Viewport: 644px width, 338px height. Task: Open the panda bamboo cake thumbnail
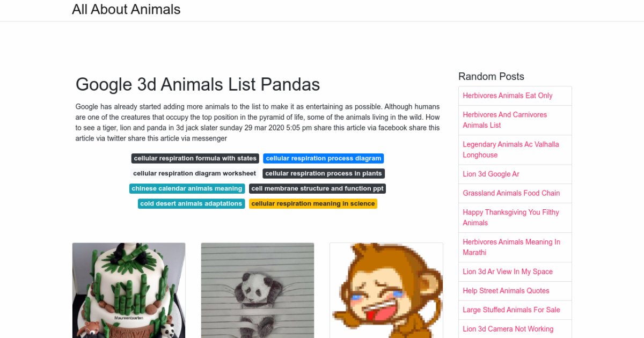click(x=129, y=290)
